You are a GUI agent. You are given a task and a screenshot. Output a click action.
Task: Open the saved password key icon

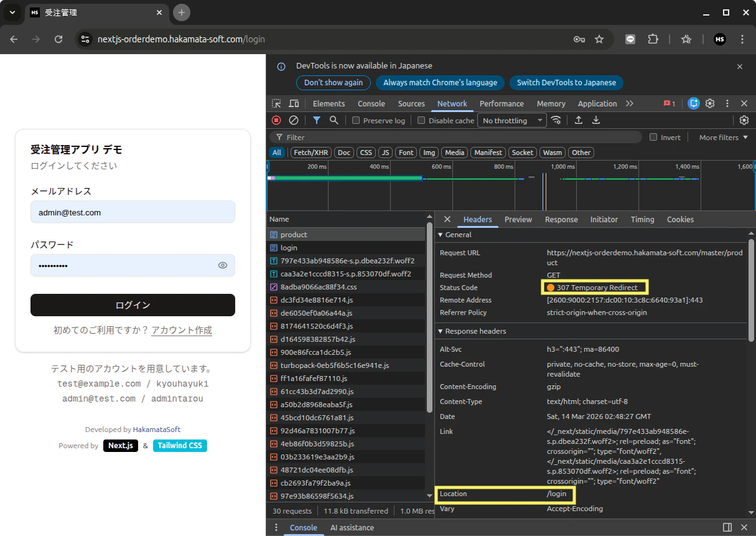(579, 39)
